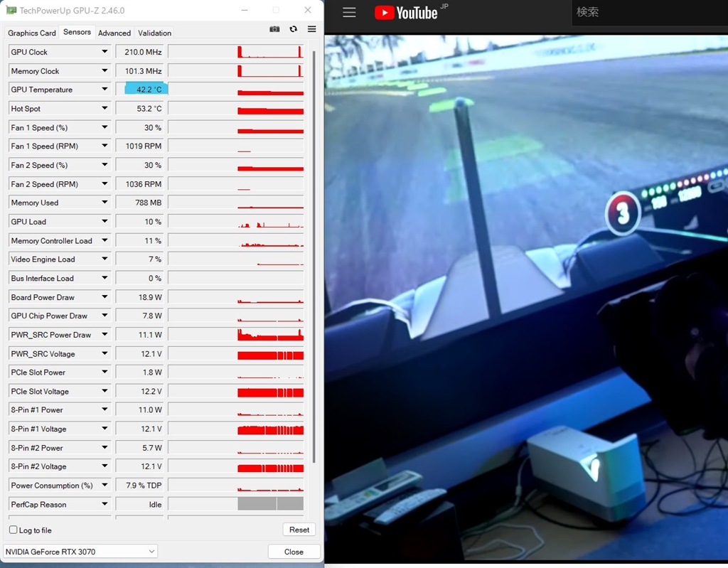Image resolution: width=728 pixels, height=568 pixels.
Task: Expand the Memory Clock sensor dropdown
Action: 105,70
